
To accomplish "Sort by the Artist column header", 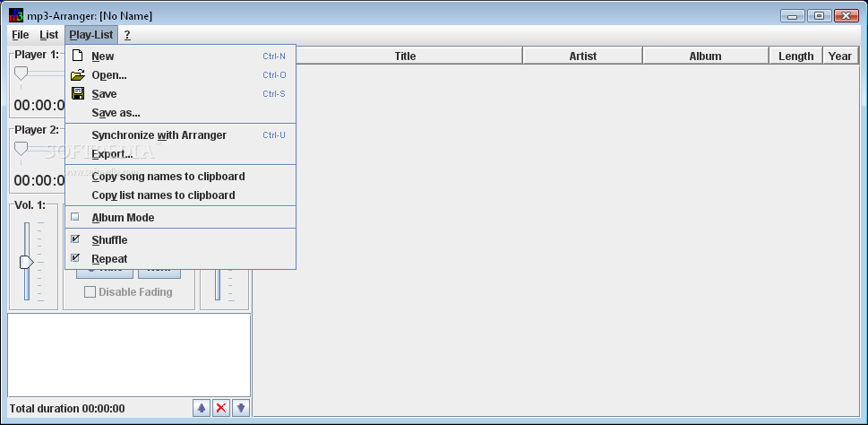I will point(582,56).
